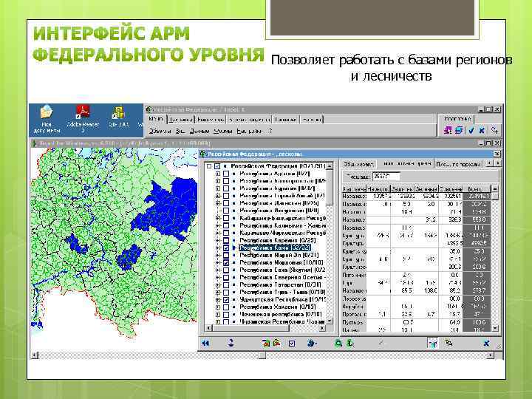The image size is (532, 399).
Task: Launch the Adobe Reader desktop shortcut
Action: pos(83,120)
